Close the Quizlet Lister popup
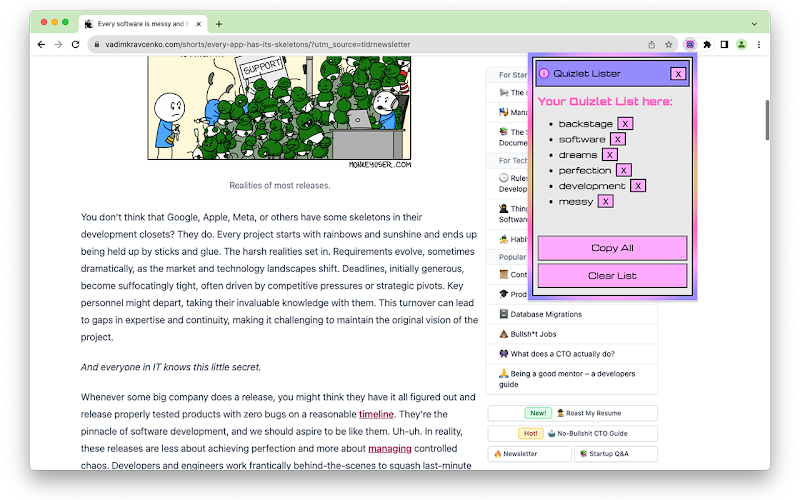Screen dimensions: 800x500 pyautogui.click(x=678, y=74)
